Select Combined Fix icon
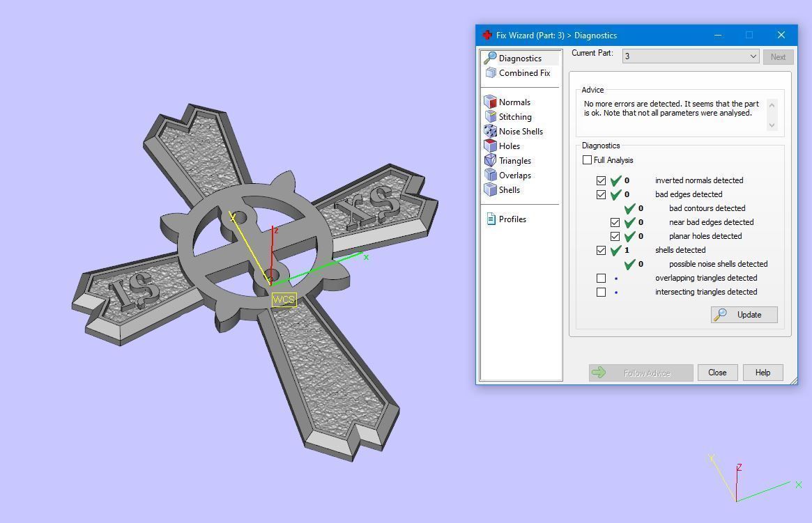 tap(491, 73)
